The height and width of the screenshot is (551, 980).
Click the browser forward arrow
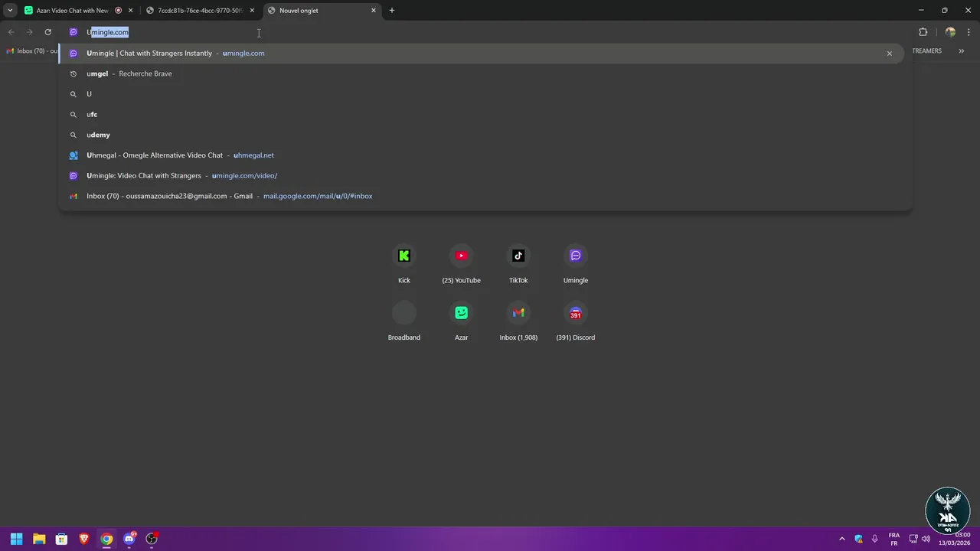(x=30, y=32)
